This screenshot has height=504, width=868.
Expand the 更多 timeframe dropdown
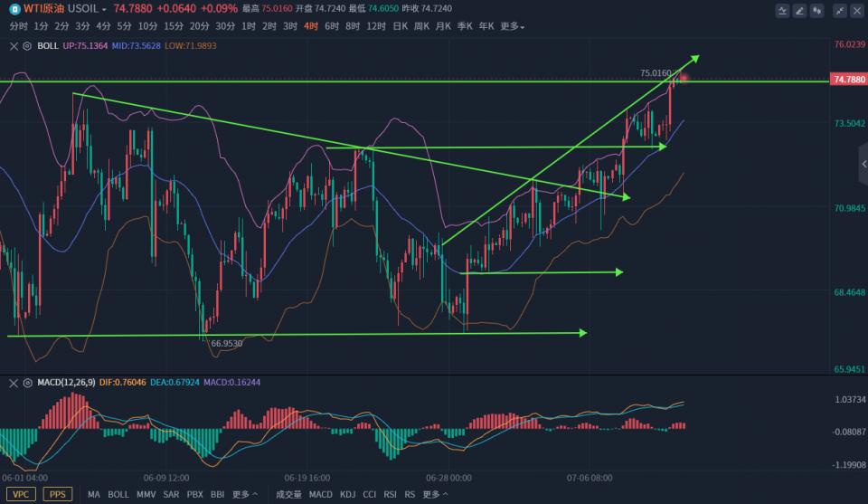pos(512,26)
